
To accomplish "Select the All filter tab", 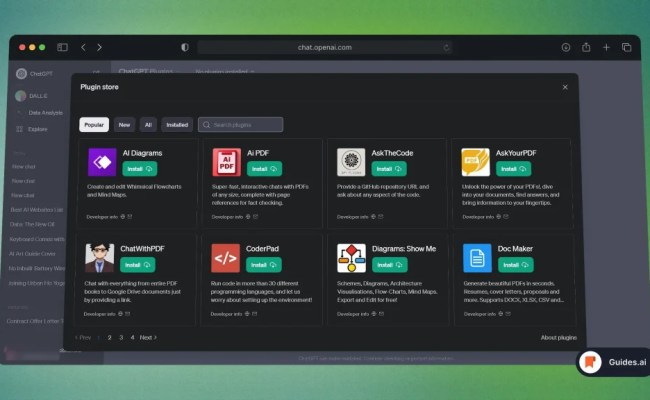I will (x=148, y=125).
